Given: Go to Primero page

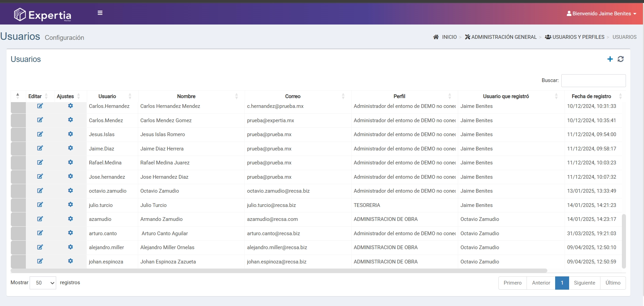Looking at the screenshot, I should point(513,283).
